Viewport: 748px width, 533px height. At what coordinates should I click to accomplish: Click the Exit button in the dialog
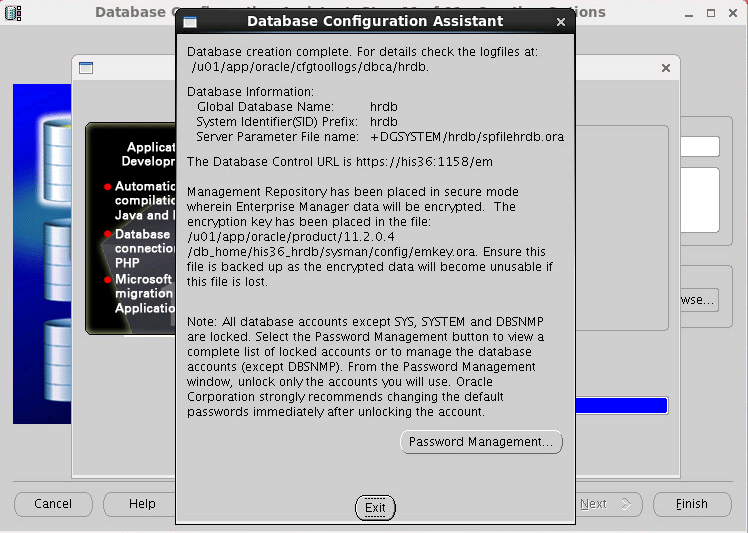point(375,507)
